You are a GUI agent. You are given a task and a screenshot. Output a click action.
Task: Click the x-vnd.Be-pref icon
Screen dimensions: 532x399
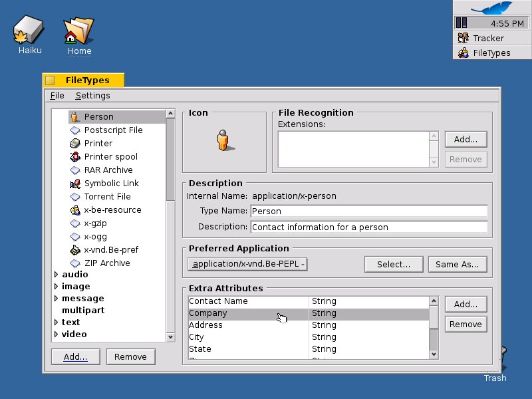75,249
